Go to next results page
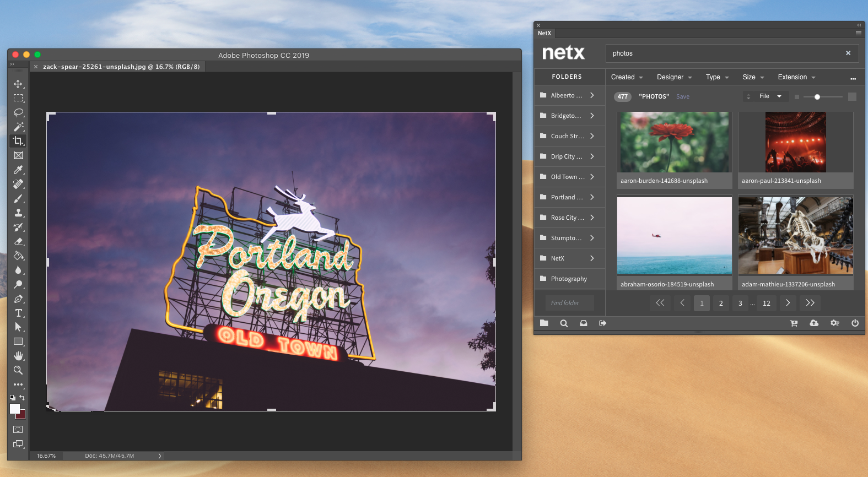Screen dimensions: 868x477 pos(788,303)
